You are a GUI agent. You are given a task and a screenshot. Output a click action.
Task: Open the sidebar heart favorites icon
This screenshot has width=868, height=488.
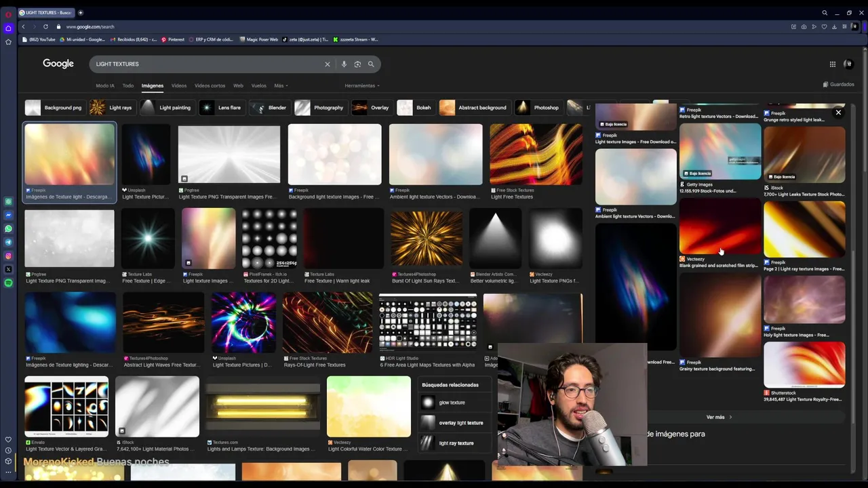click(8, 440)
